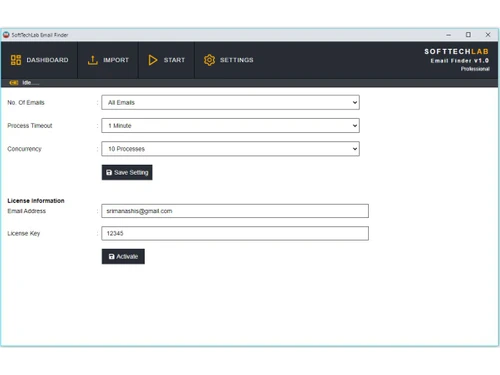This screenshot has width=500, height=375.
Task: Click the Dashboard grid icon
Action: tap(16, 60)
